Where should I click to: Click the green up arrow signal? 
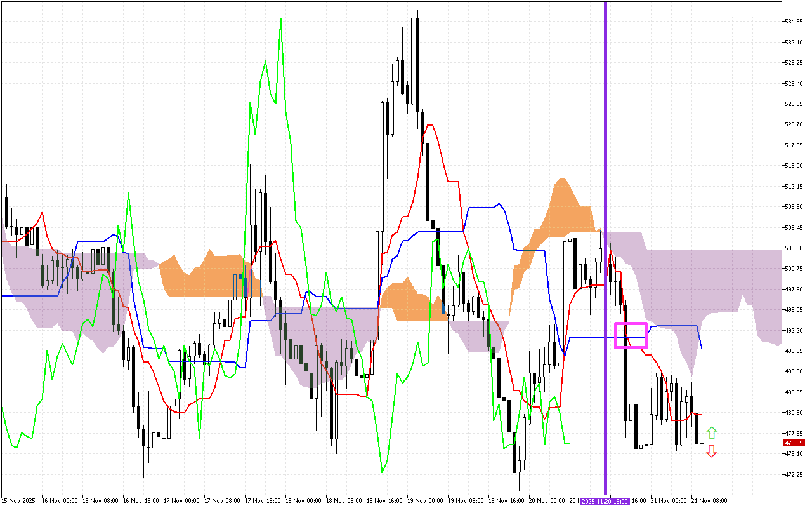pos(712,433)
